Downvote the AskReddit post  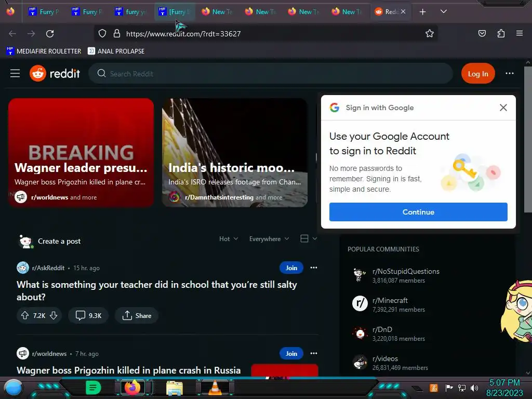pos(54,315)
